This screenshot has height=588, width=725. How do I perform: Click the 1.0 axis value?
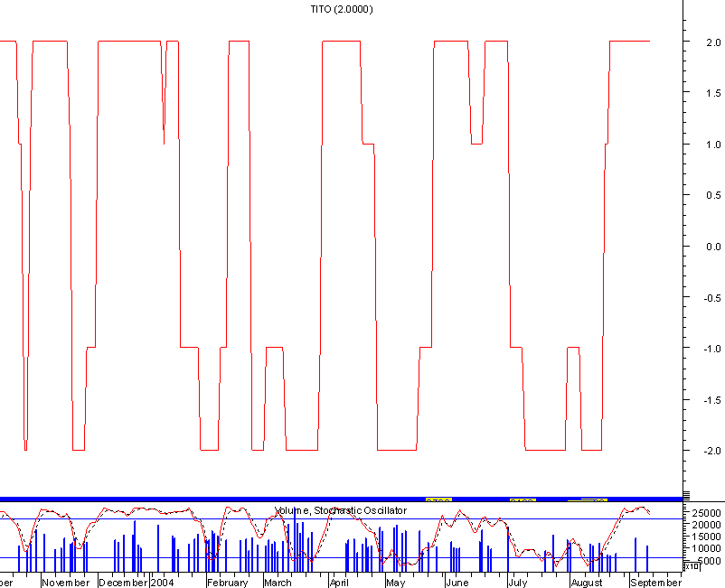[713, 145]
